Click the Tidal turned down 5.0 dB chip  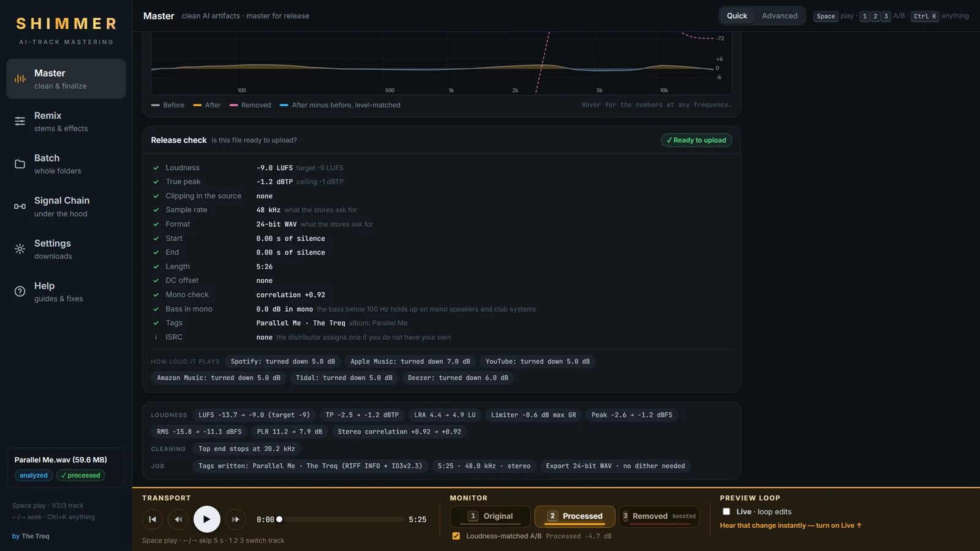coord(344,378)
